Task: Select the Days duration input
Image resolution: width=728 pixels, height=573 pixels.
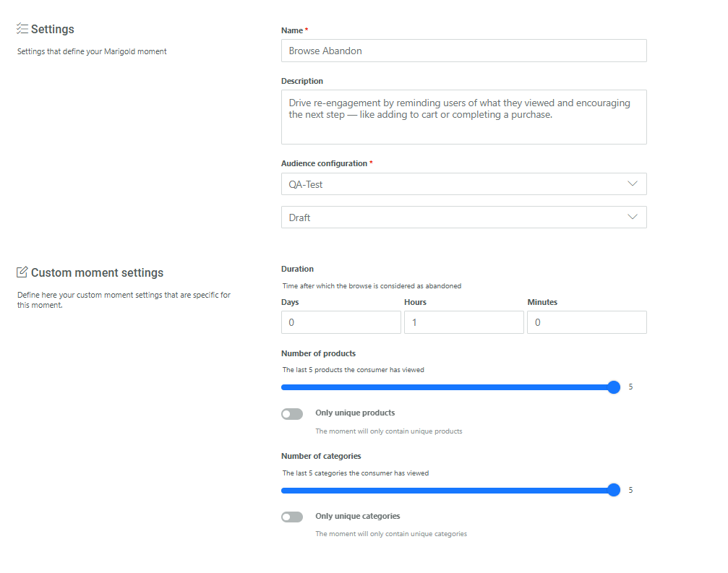Action: click(341, 322)
